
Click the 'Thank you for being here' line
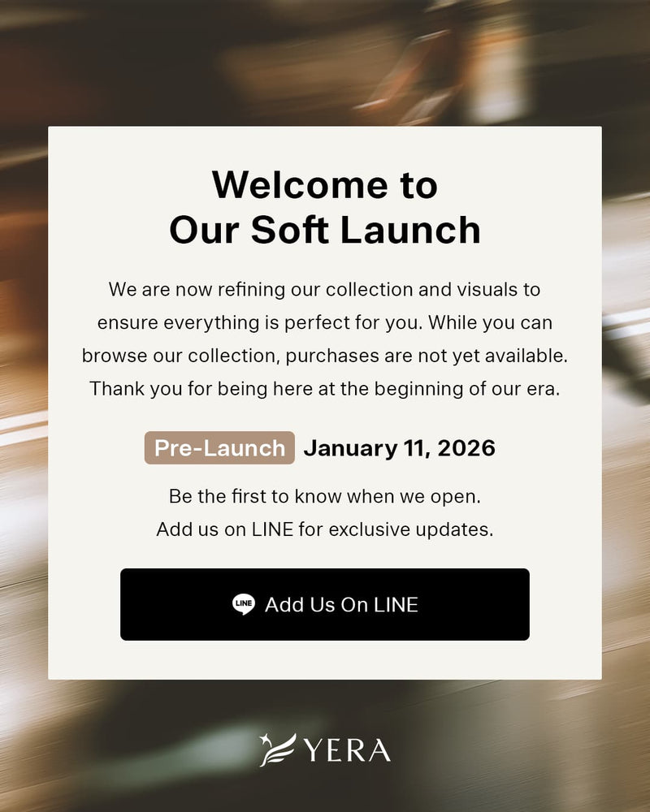coord(325,389)
